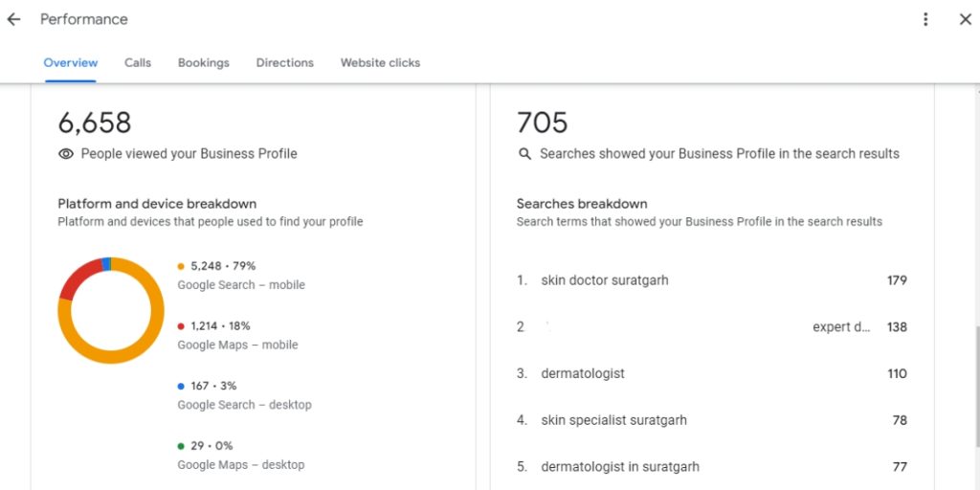
Task: Click the back arrow next to Performance
Action: (13, 19)
